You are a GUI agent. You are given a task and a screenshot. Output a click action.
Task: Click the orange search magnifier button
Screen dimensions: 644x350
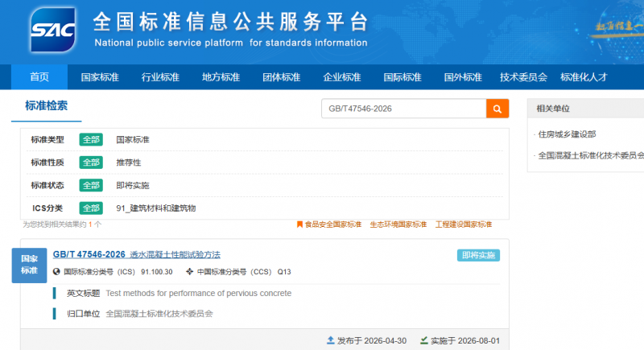pyautogui.click(x=497, y=109)
